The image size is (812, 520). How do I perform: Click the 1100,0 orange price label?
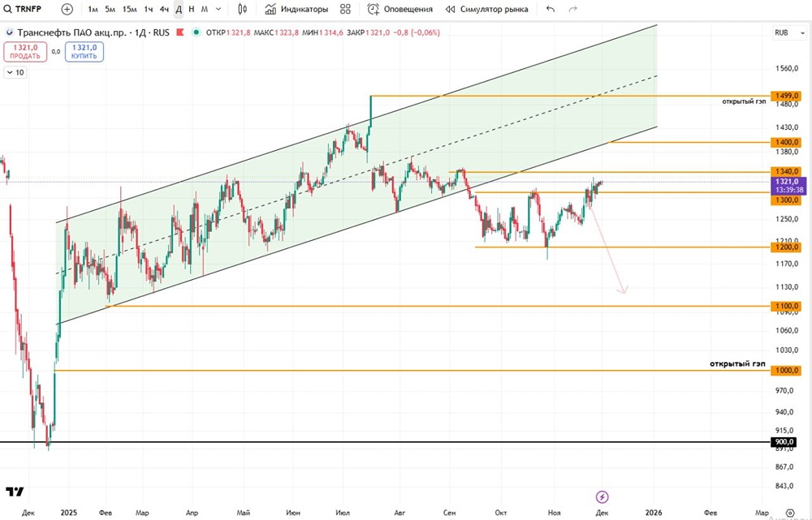[x=785, y=307]
